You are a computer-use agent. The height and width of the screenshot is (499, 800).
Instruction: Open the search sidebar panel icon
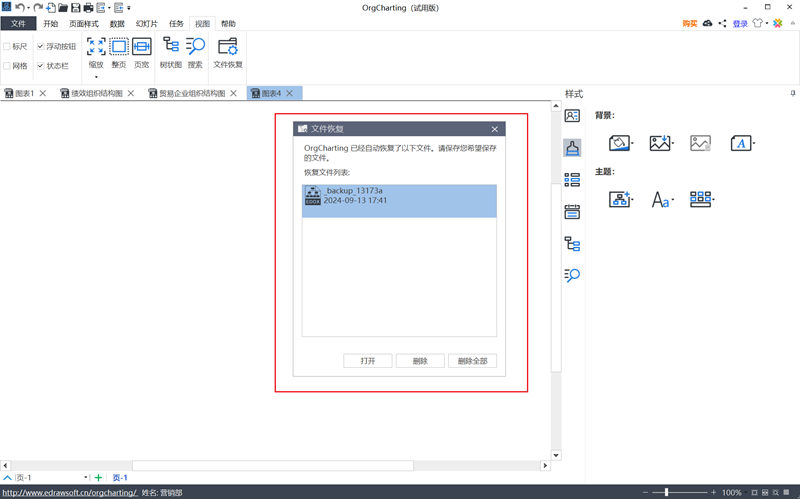point(572,276)
